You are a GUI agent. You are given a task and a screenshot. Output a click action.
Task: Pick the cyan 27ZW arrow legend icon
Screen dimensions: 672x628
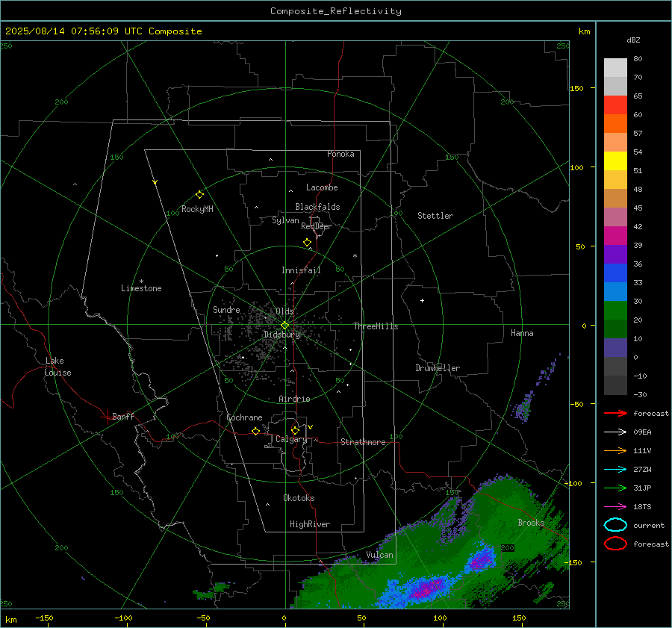(615, 470)
